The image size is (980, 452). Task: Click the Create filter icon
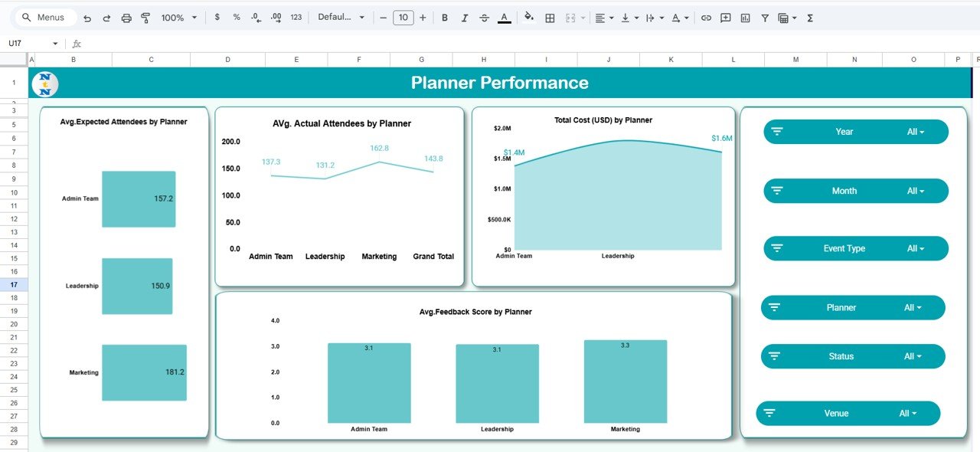pos(764,17)
